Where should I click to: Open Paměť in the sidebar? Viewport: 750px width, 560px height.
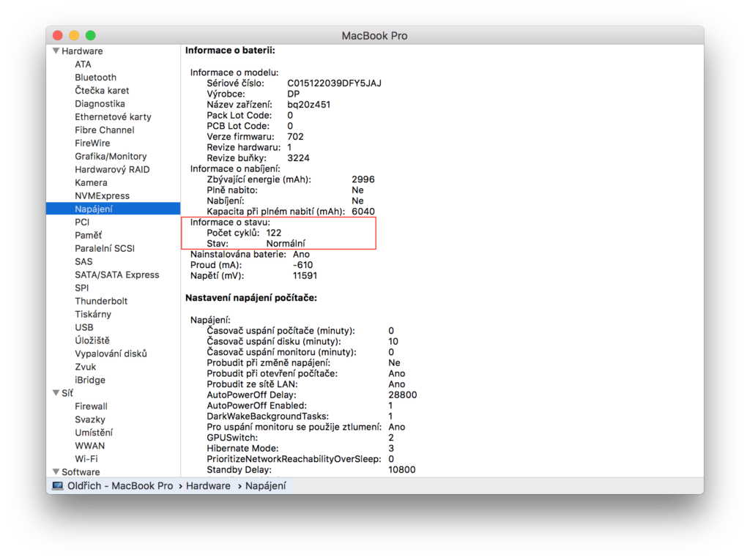point(88,235)
